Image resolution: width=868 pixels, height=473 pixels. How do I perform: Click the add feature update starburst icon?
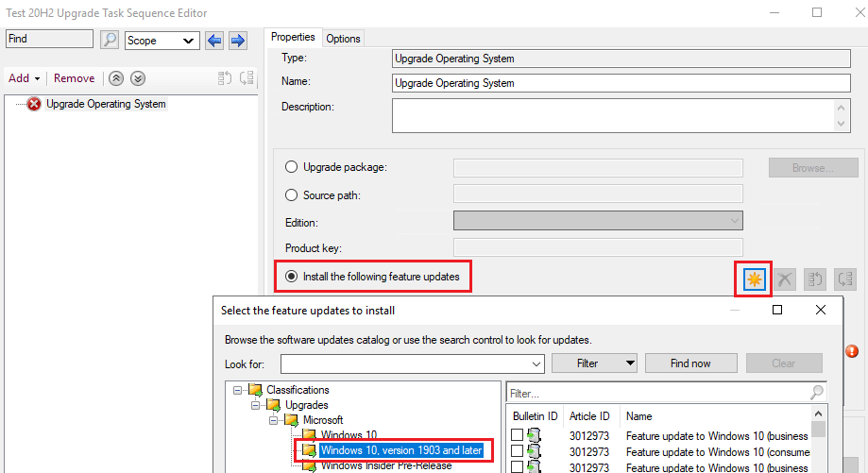[754, 279]
